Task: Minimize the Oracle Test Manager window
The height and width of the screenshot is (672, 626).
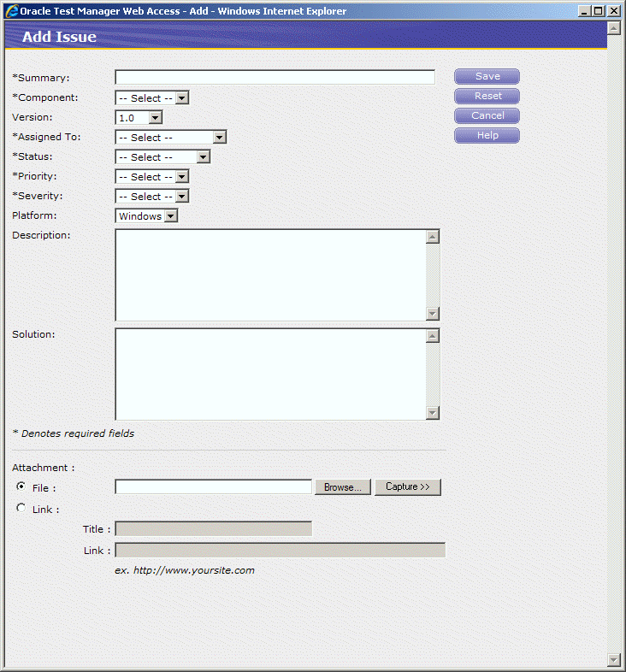Action: coord(583,11)
